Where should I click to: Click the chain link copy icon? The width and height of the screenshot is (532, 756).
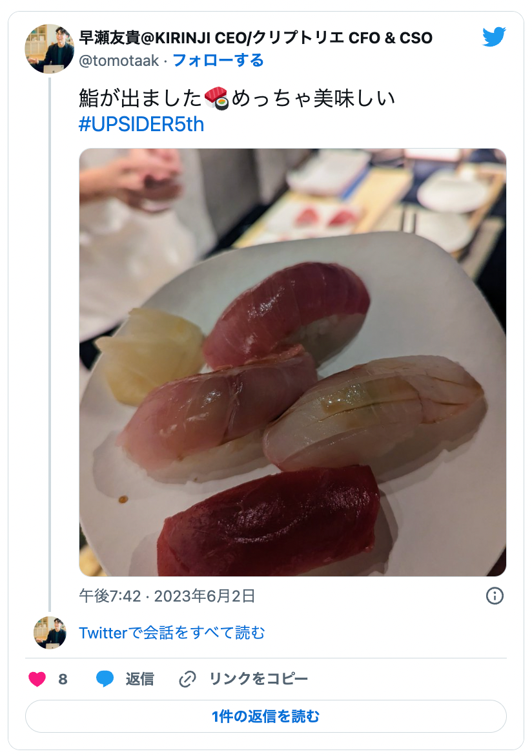(187, 679)
